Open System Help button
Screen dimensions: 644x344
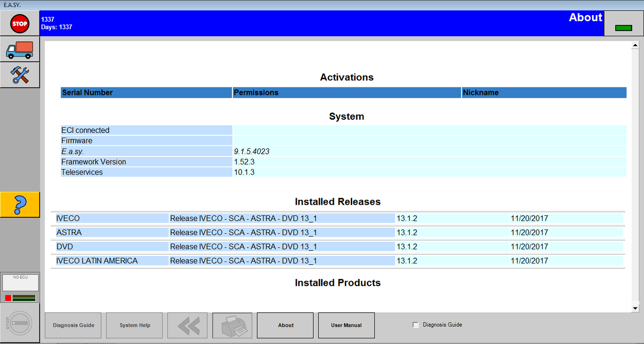(135, 325)
